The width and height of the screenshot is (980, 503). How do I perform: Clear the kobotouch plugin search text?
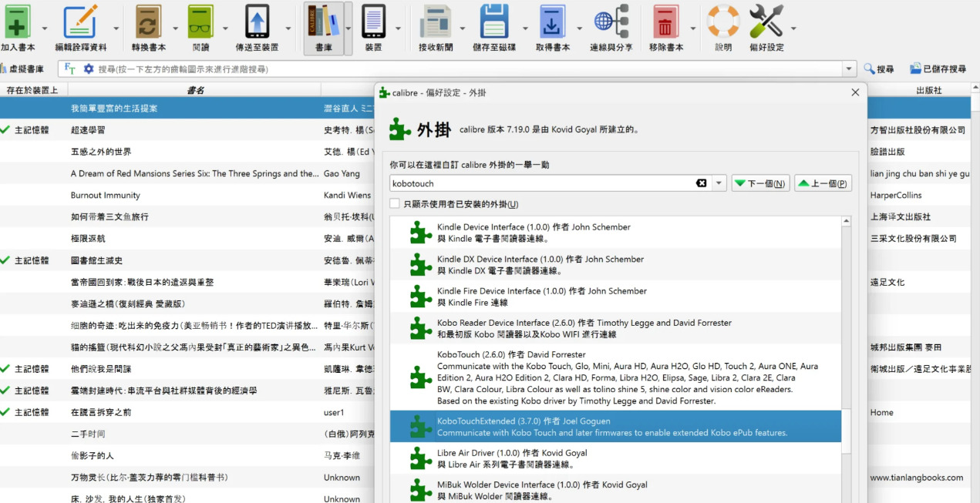701,183
